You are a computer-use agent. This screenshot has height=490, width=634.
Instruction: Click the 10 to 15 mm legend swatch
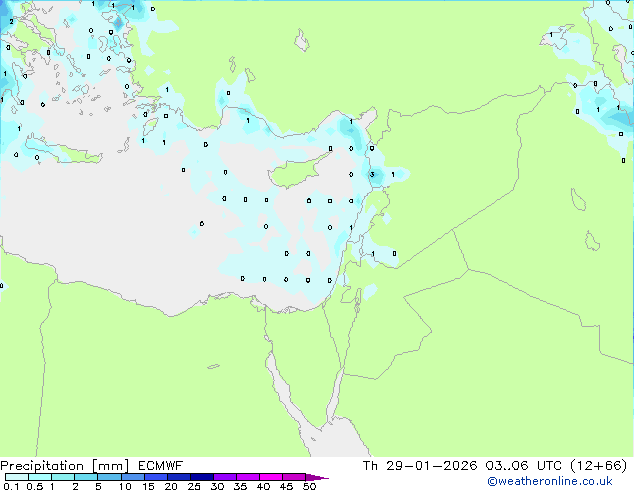(x=133, y=477)
